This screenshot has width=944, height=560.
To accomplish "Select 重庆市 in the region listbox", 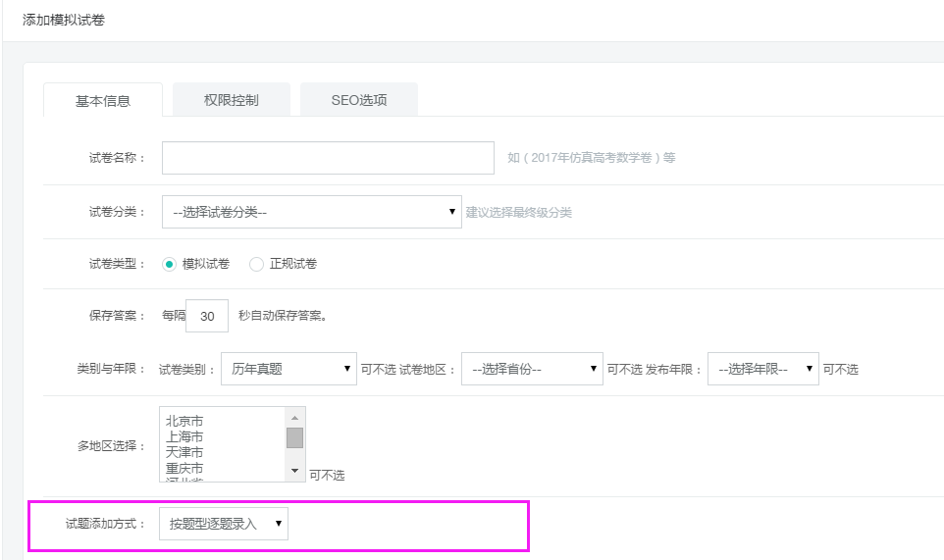I will pos(184,468).
